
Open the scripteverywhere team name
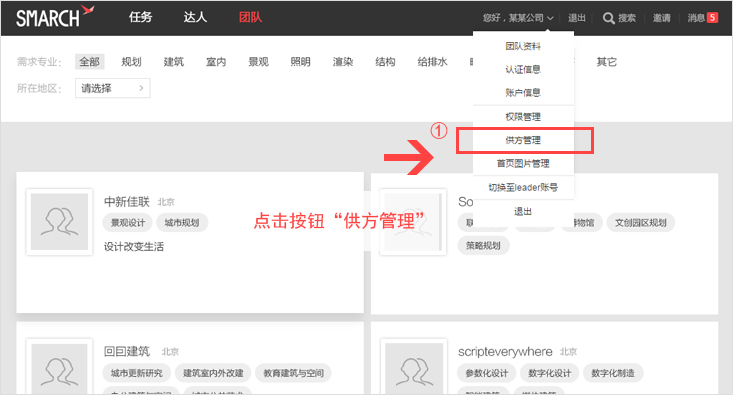coord(505,352)
